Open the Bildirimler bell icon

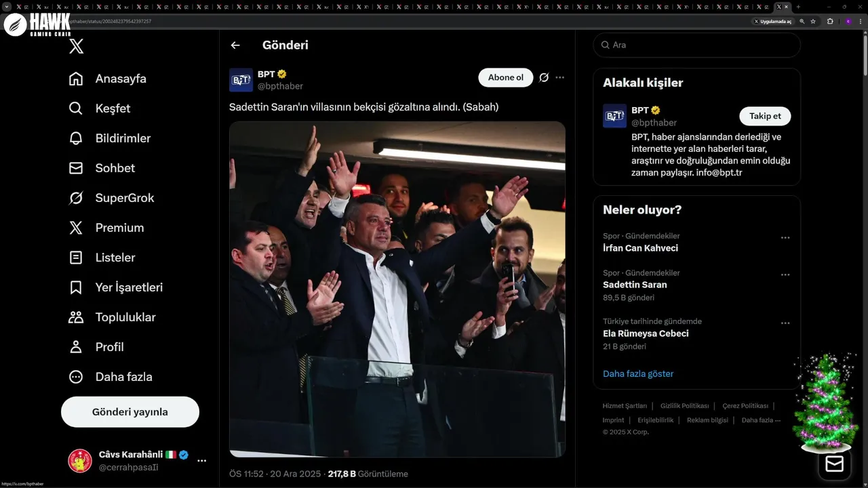(76, 138)
